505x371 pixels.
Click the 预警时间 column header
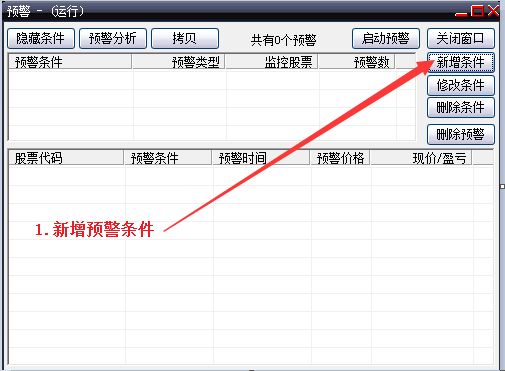pyautogui.click(x=261, y=158)
